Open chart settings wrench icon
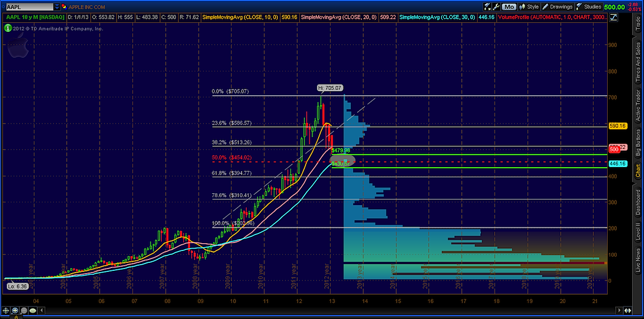The height and width of the screenshot is (319, 644). 496,7
